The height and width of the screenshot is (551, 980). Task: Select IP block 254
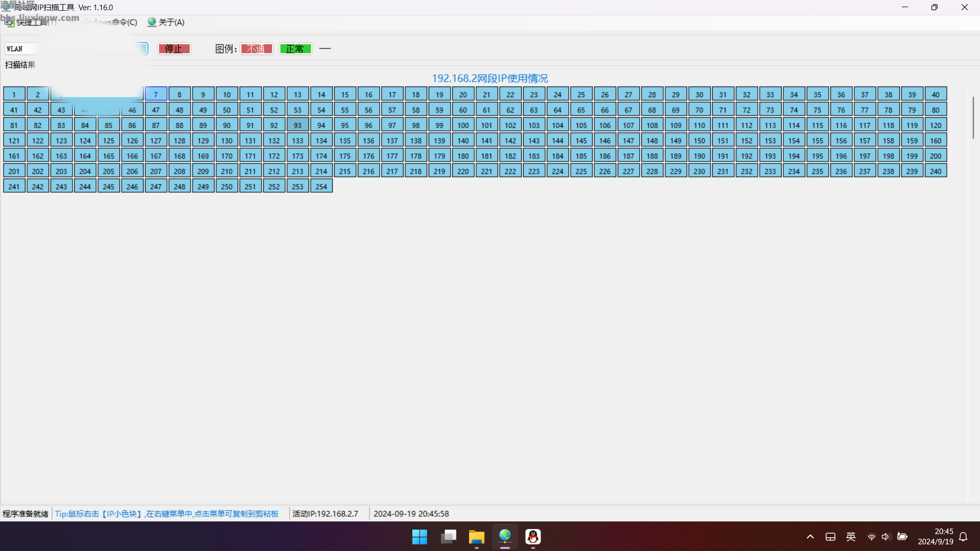pyautogui.click(x=321, y=186)
